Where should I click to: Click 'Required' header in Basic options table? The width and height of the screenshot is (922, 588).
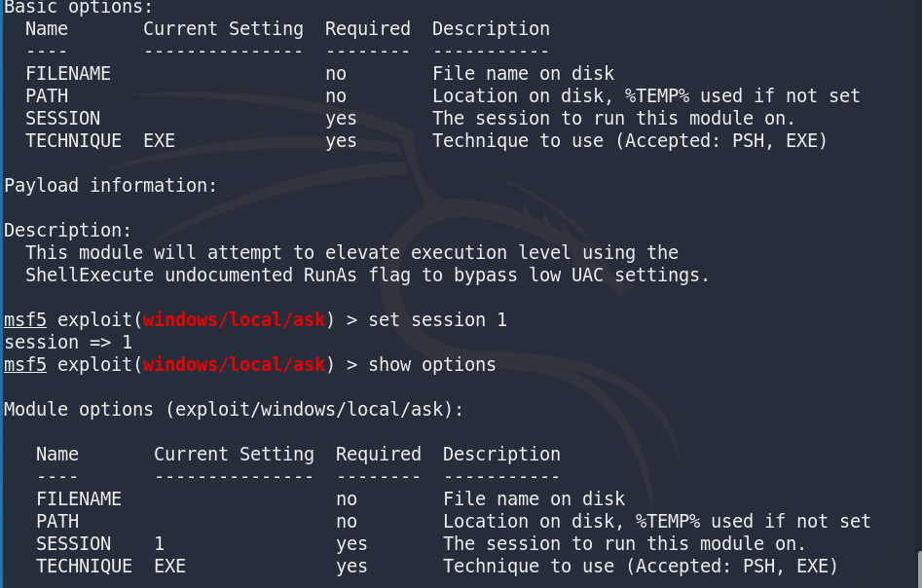[368, 29]
